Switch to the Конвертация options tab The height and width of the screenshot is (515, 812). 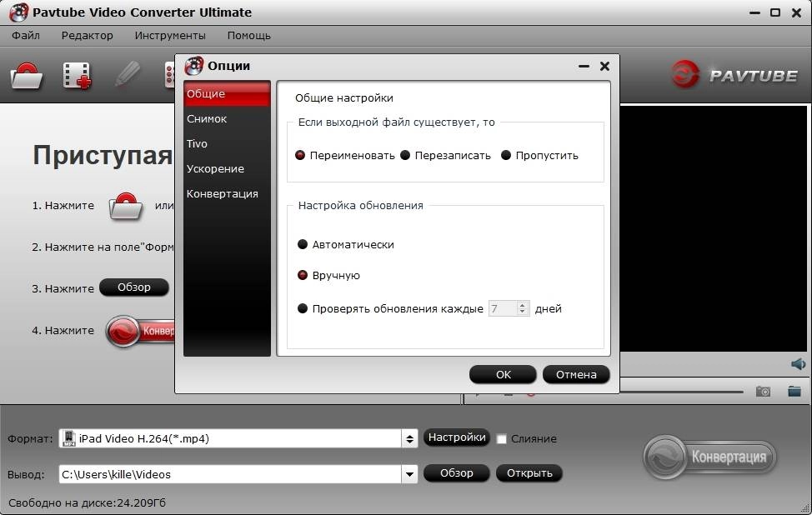[x=227, y=193]
